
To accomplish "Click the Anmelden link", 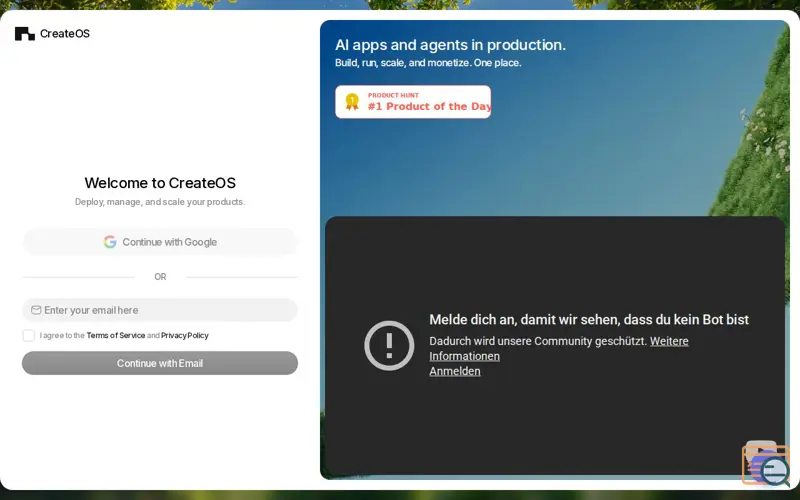I will (455, 371).
